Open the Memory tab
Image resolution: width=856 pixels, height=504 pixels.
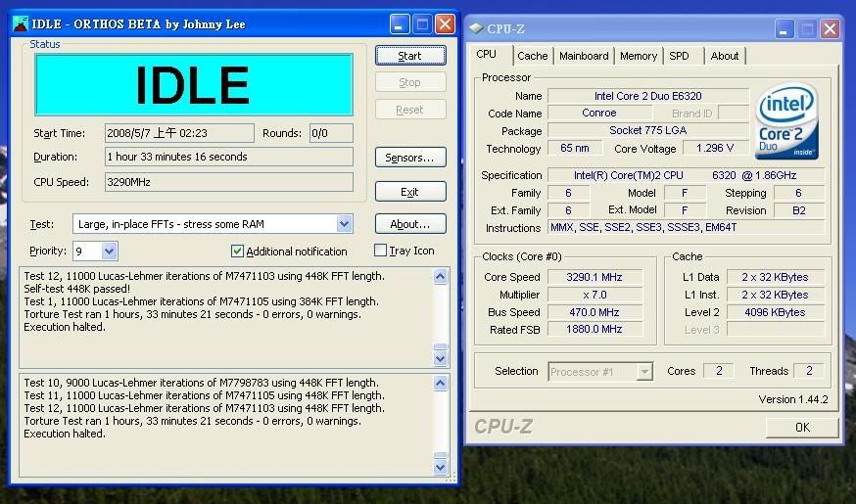[x=639, y=56]
